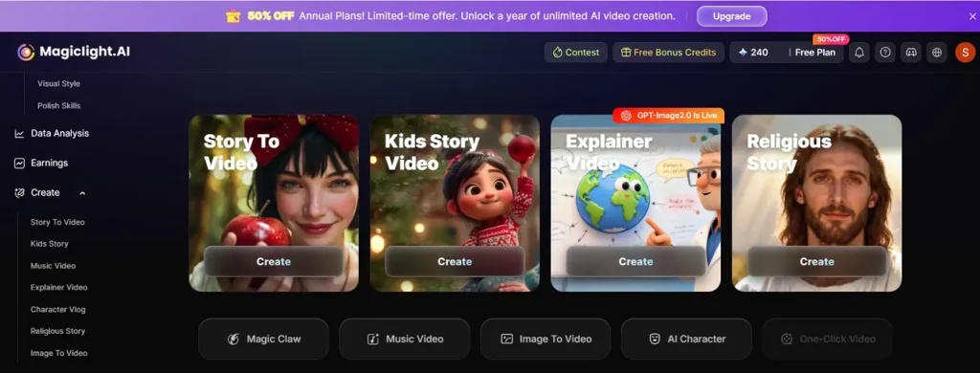This screenshot has width=980, height=373.
Task: Select Explainer Video in sidebar
Action: point(58,288)
